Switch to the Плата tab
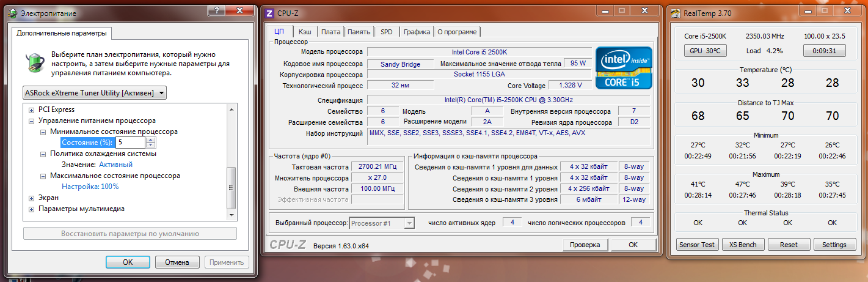The height and width of the screenshot is (282, 868). pyautogui.click(x=330, y=32)
